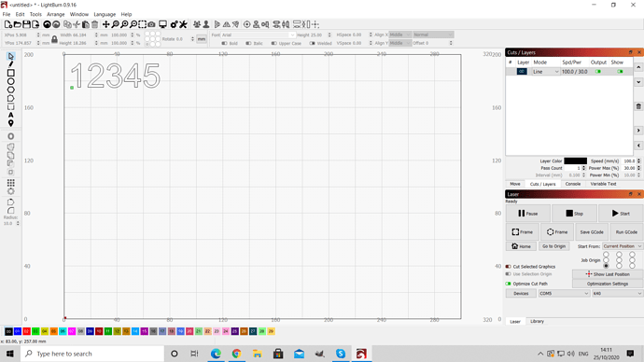Image resolution: width=644 pixels, height=362 pixels.
Task: Pick the red 02 palette swatch
Action: click(x=27, y=331)
